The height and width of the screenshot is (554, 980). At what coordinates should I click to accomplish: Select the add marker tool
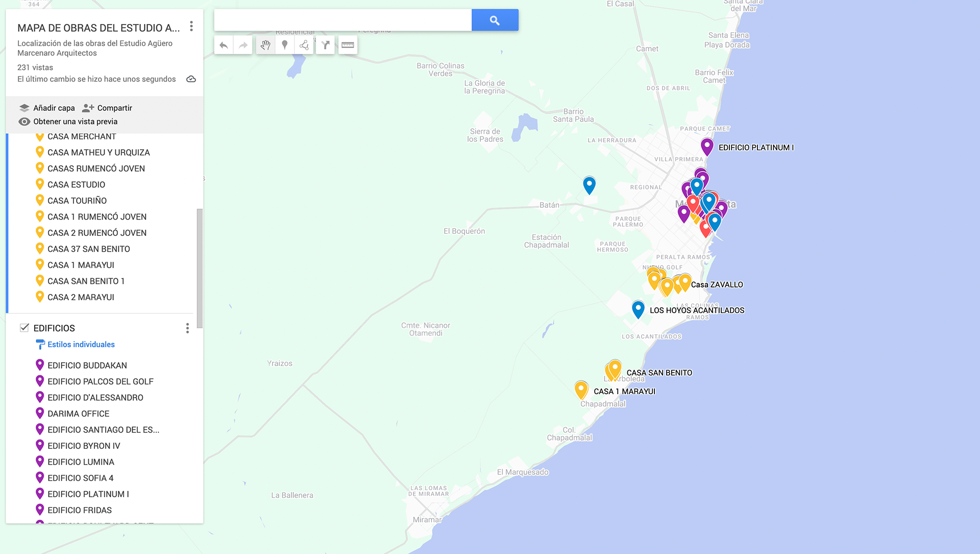(x=285, y=45)
